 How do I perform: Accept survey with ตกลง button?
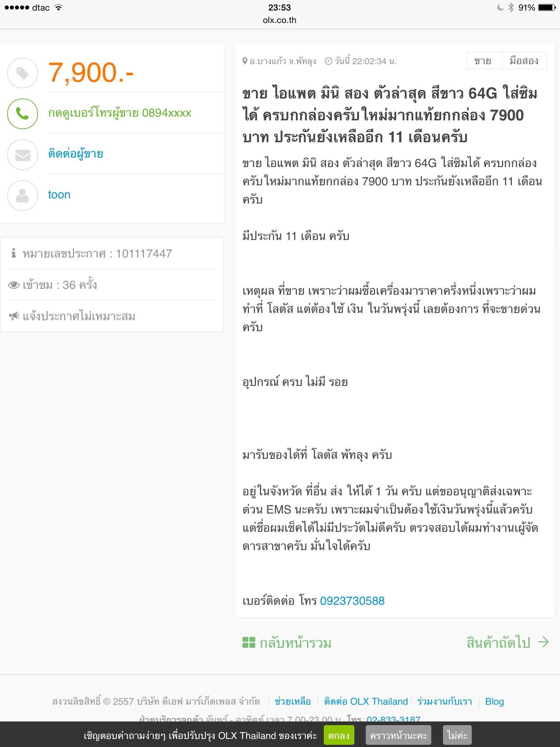tap(339, 735)
